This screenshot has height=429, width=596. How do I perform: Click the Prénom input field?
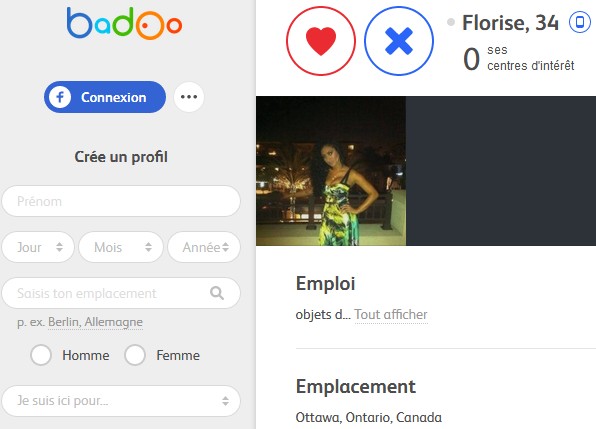tap(121, 201)
